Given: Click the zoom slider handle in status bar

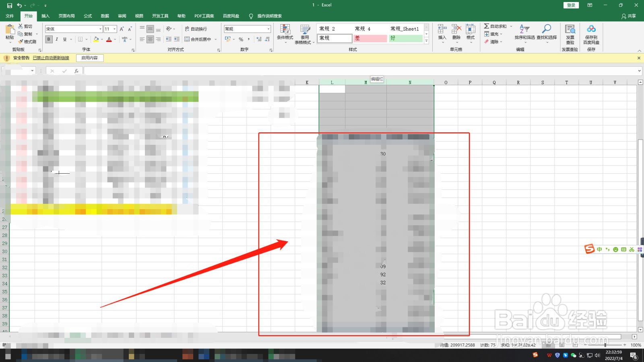Looking at the screenshot, I should [605, 345].
